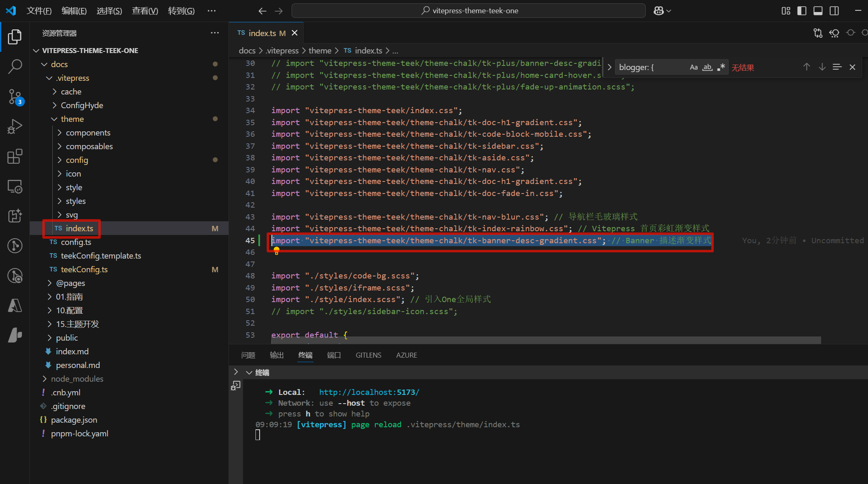Click the editor horizontal scrollbar
The image size is (868, 484).
click(546, 340)
